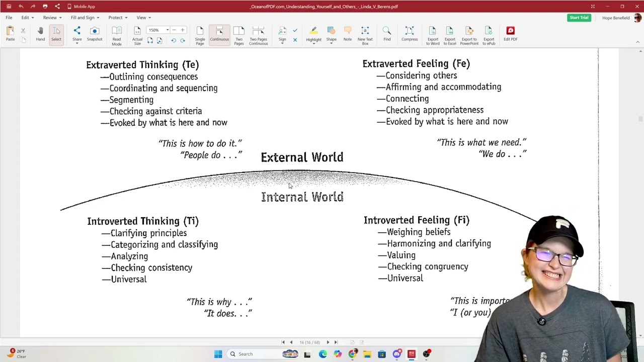Fit page to width icon
Screen dimensions: 644x362
click(150, 40)
